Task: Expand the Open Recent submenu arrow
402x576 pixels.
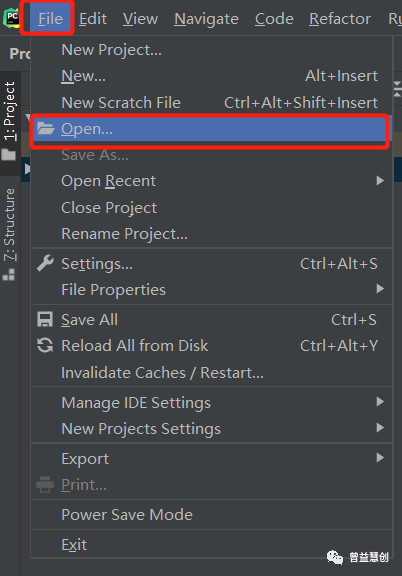Action: click(380, 181)
